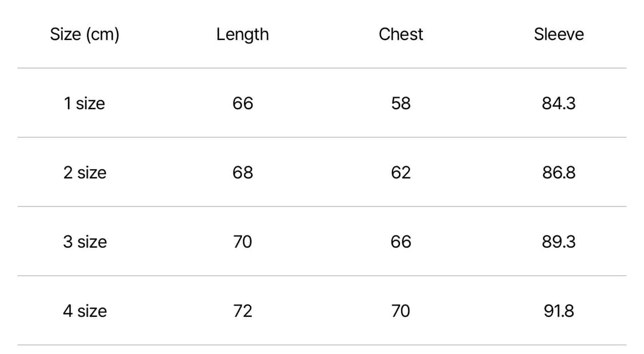This screenshot has height=354, width=644.
Task: Select chest value 62 for 2 size
Action: 401,173
